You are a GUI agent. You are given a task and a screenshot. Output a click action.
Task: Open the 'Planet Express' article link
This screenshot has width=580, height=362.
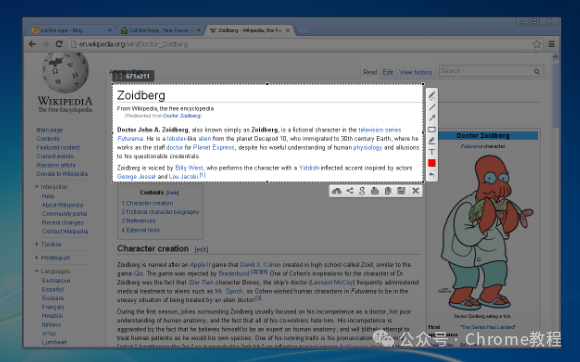click(213, 148)
